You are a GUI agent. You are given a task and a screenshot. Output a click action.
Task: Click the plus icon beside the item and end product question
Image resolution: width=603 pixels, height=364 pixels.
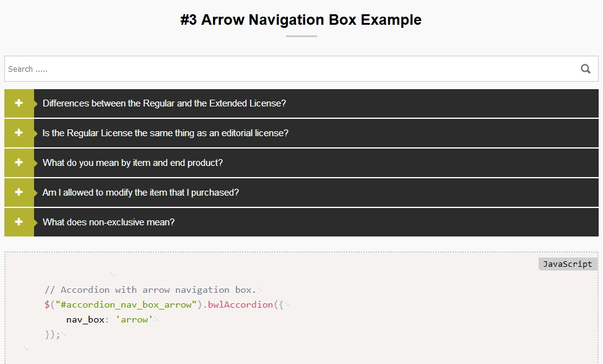pos(19,163)
